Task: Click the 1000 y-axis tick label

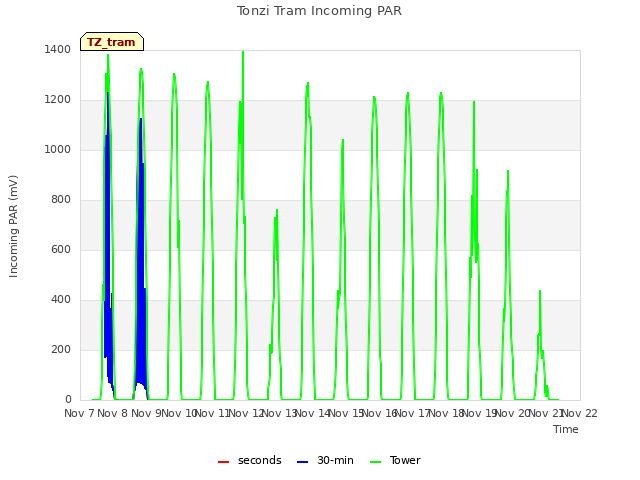Action: tap(58, 150)
